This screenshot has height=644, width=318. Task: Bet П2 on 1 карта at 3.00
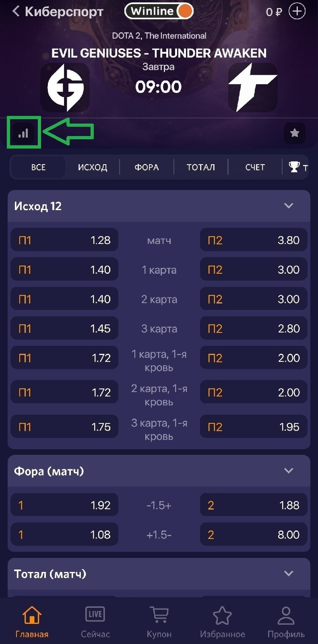click(254, 270)
